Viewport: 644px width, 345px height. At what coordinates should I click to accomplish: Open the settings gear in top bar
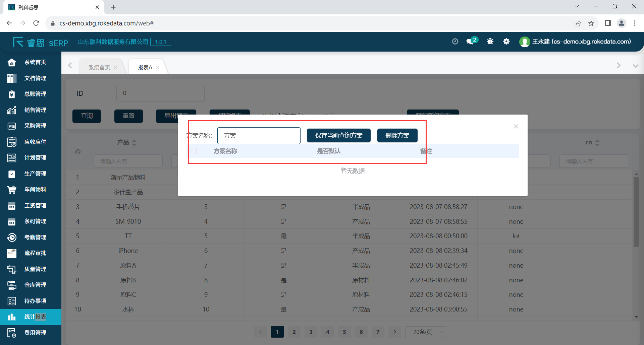506,41
